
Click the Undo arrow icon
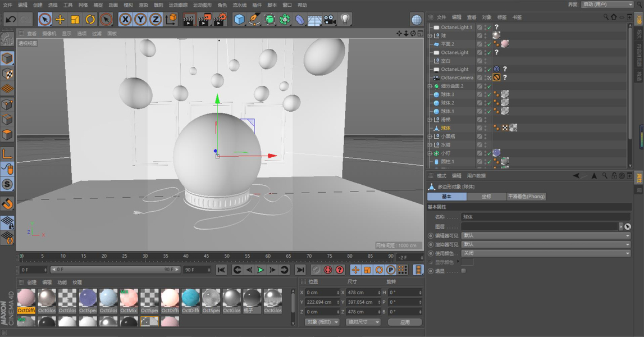[x=11, y=19]
